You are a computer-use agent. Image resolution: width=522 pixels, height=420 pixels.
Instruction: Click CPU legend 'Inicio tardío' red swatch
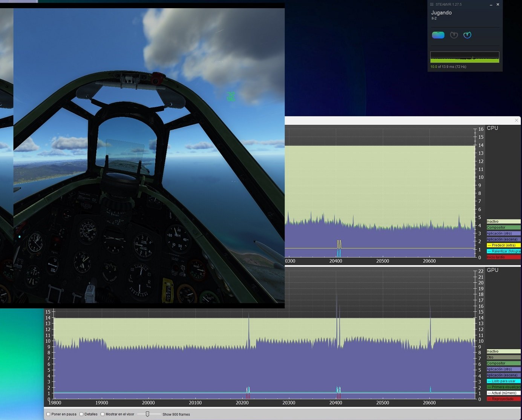coord(504,257)
